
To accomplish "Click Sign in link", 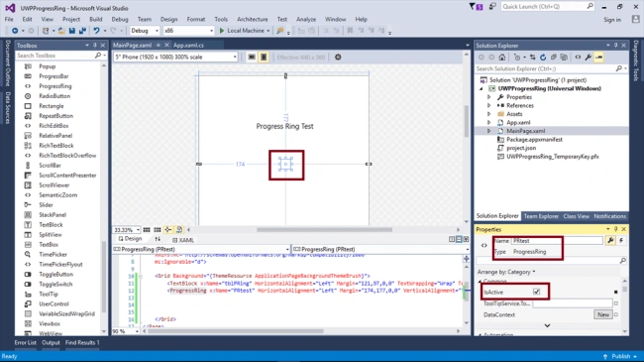I will point(612,20).
